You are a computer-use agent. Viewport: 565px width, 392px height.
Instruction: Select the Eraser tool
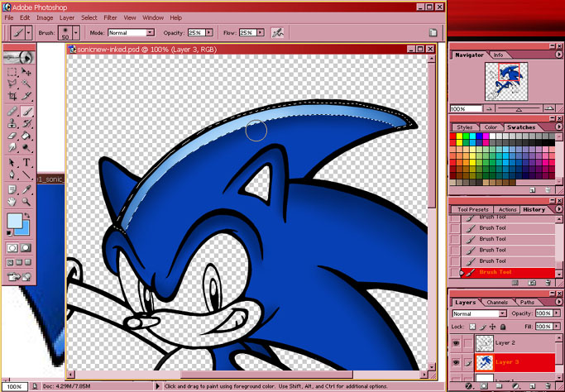pos(12,136)
